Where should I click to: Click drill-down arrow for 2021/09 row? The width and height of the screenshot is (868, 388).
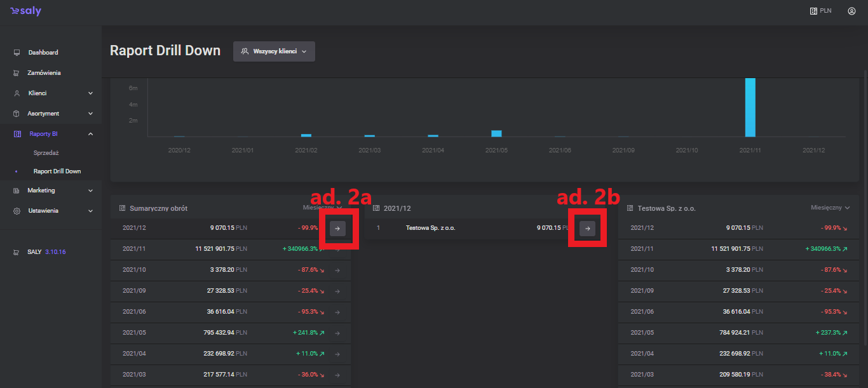tap(337, 291)
